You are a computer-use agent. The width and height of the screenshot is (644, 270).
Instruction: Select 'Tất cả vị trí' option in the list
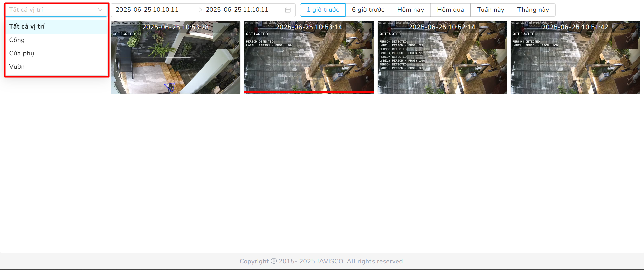57,26
